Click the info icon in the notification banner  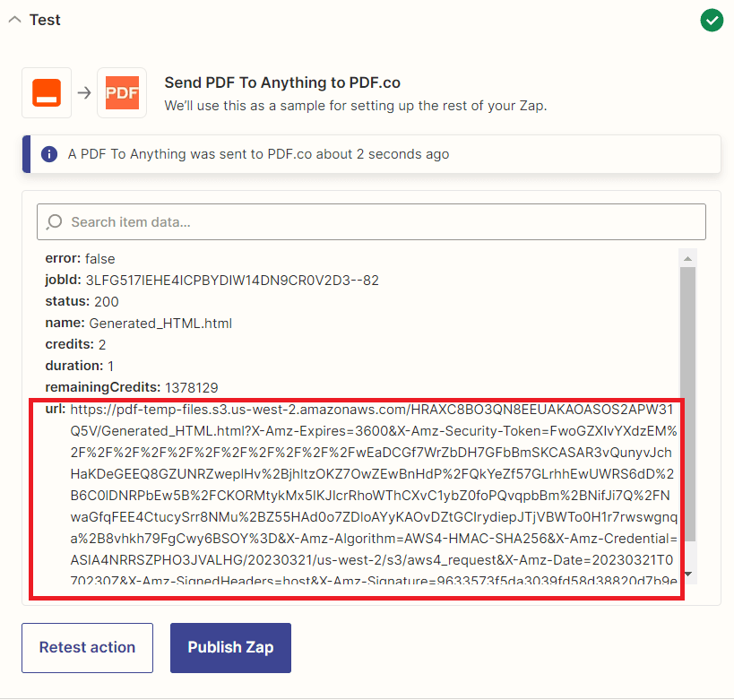[x=47, y=154]
